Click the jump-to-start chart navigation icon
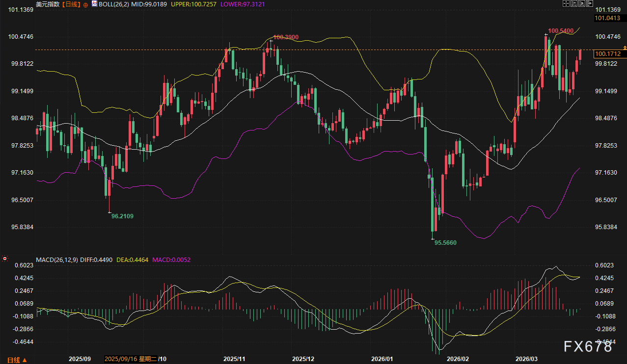The width and height of the screenshot is (627, 364). (574, 3)
